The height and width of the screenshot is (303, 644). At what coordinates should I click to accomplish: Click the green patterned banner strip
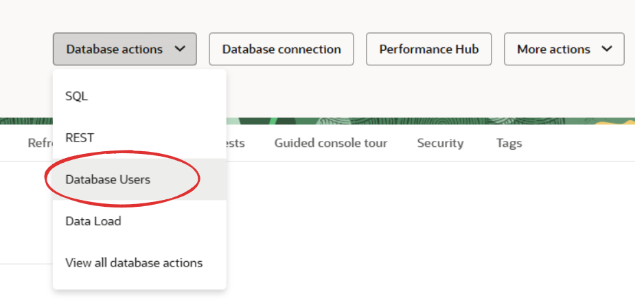tap(430, 122)
